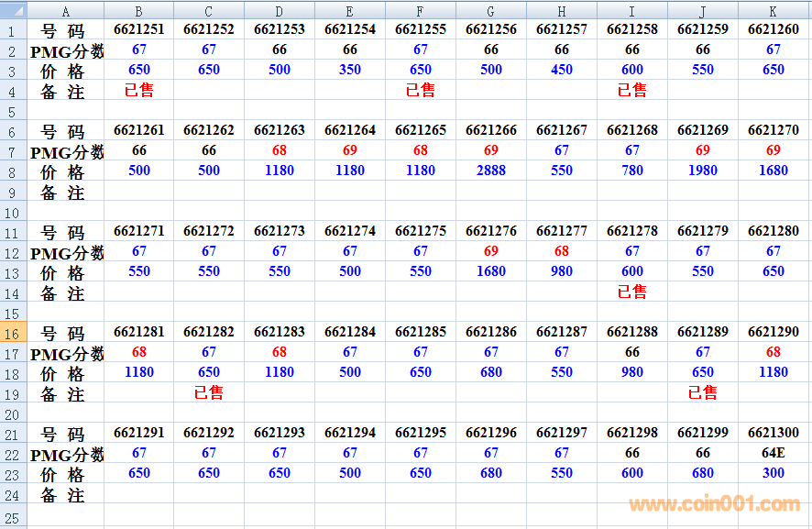Click the www.coin001.com watermark link
Image resolution: width=812 pixels, height=529 pixels.
[714, 503]
